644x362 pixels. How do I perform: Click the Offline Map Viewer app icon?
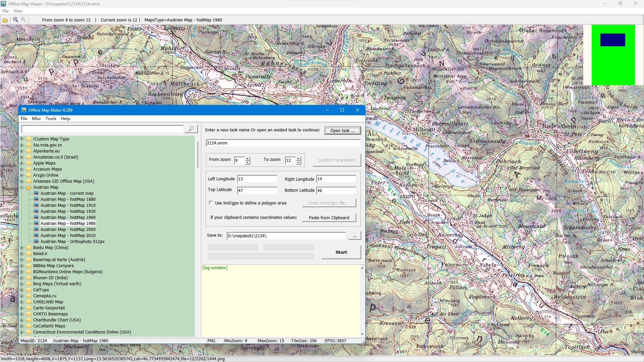(x=3, y=4)
